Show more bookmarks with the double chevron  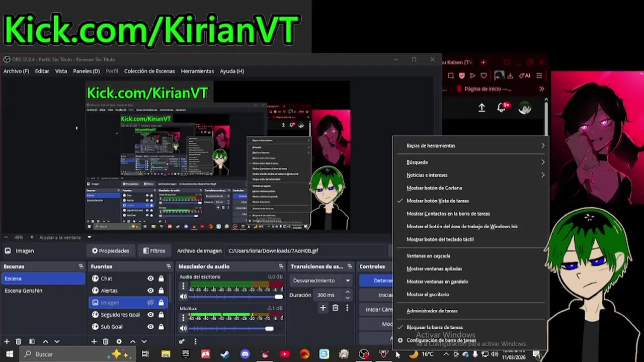541,89
